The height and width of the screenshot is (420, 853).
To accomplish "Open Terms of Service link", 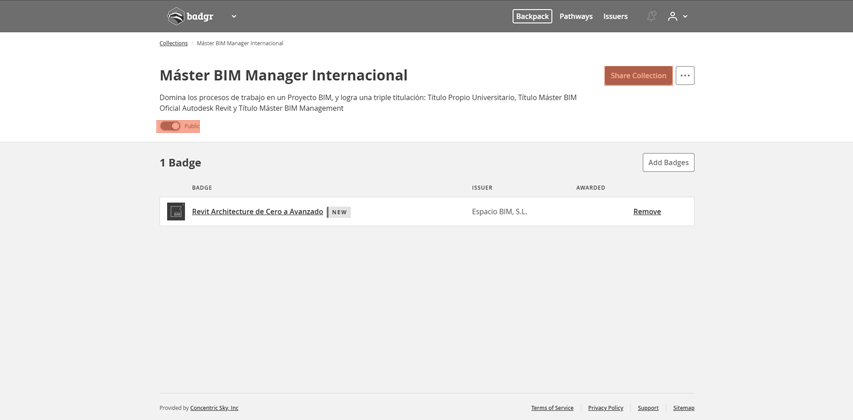I will pos(552,408).
